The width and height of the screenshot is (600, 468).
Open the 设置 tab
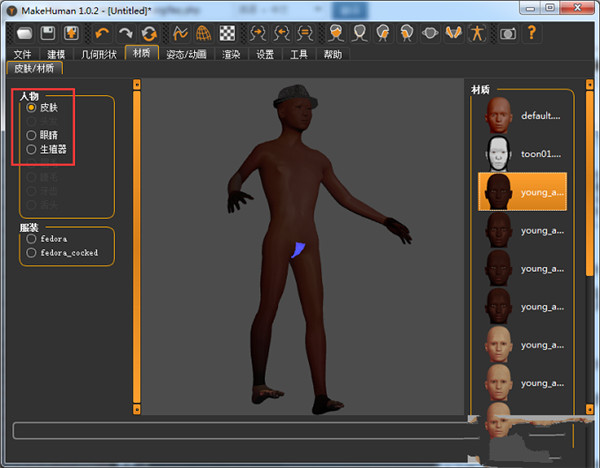pos(265,54)
